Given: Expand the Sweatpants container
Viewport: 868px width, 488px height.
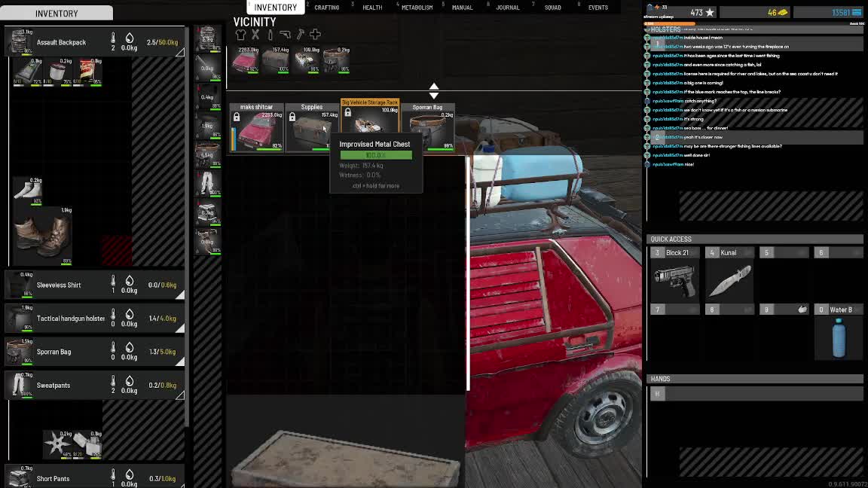Looking at the screenshot, I should coord(180,395).
